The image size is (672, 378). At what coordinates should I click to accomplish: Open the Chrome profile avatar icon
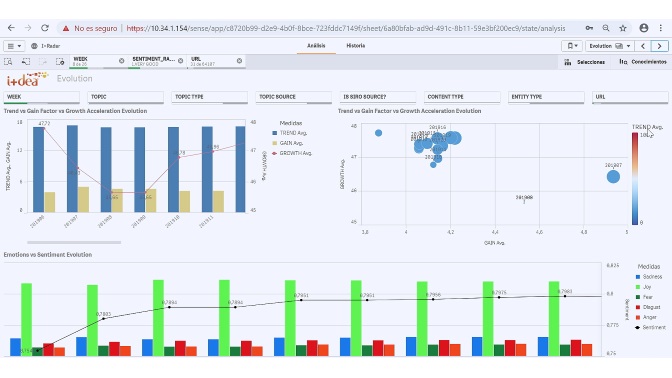point(644,28)
